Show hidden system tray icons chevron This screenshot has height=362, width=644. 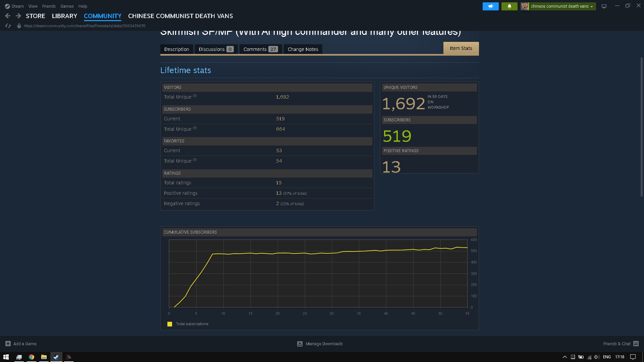[x=565, y=357]
